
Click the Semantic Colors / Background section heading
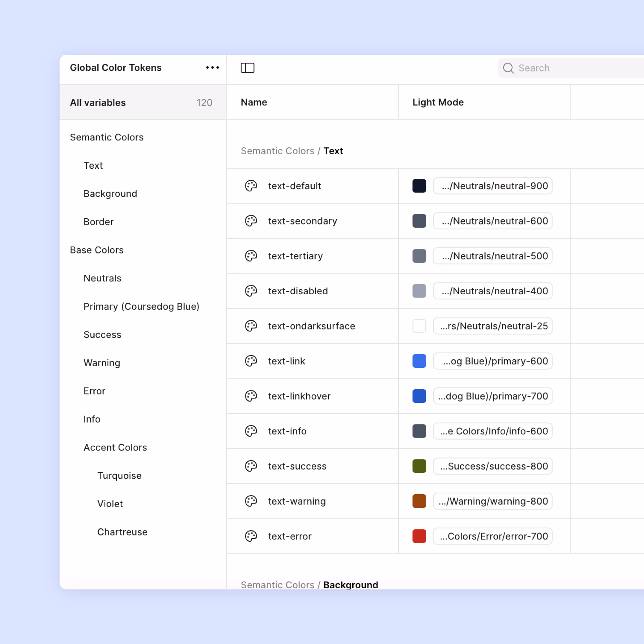(309, 585)
